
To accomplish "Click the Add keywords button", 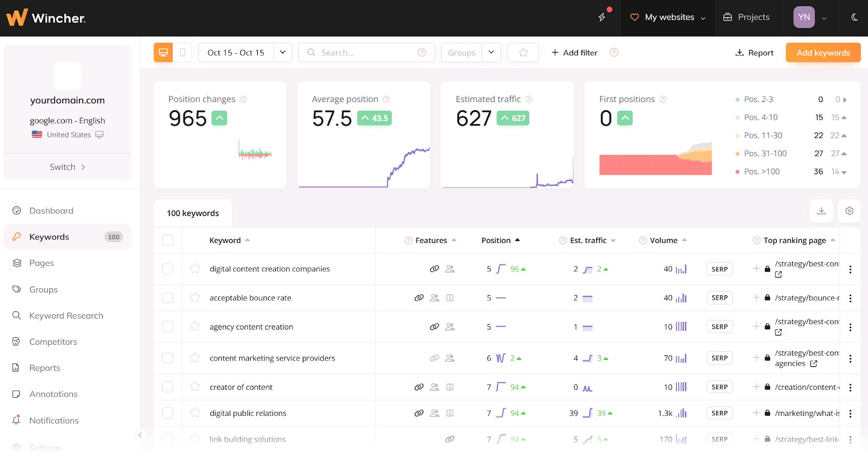I will (823, 53).
